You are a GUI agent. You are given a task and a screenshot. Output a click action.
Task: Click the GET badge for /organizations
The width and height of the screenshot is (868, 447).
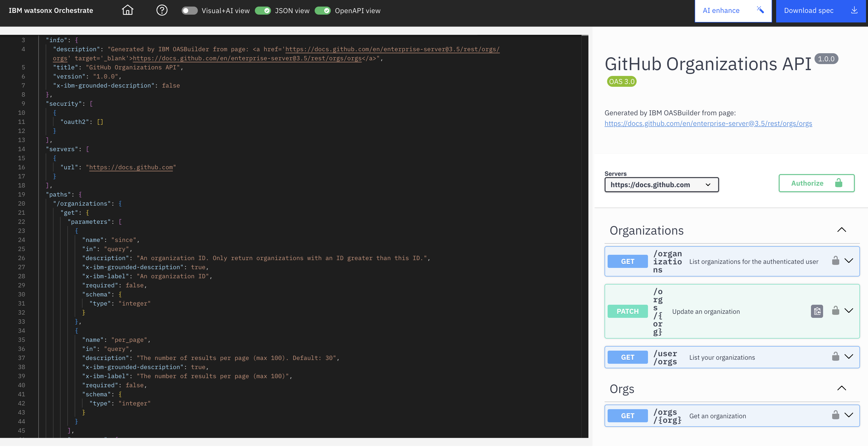(628, 261)
